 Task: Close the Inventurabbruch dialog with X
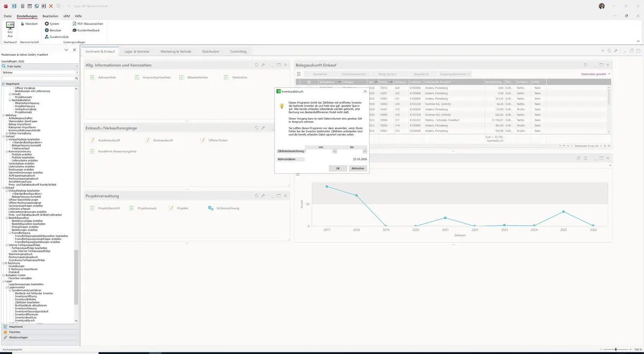tap(365, 92)
